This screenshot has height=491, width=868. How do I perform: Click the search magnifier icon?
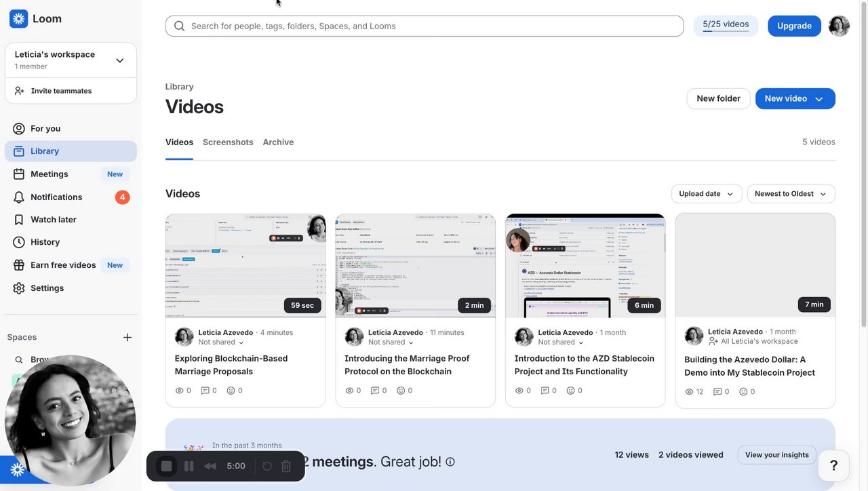(x=180, y=26)
